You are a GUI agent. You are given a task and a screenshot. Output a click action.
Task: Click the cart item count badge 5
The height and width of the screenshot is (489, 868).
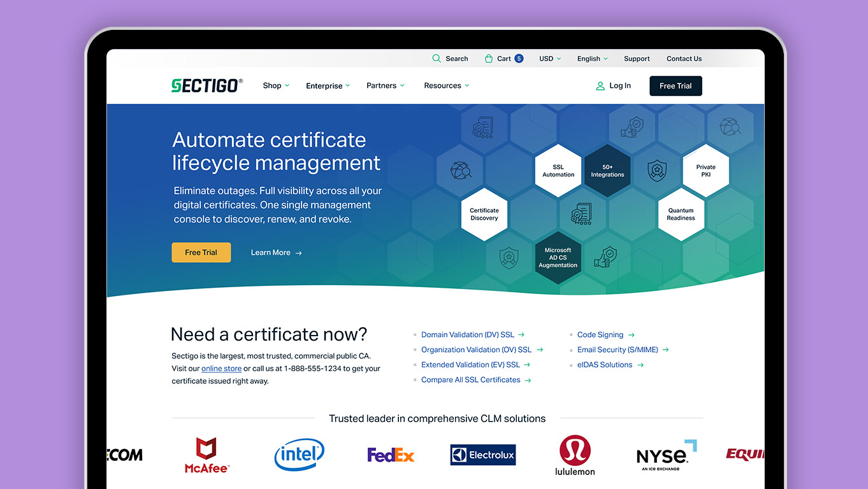click(x=519, y=59)
